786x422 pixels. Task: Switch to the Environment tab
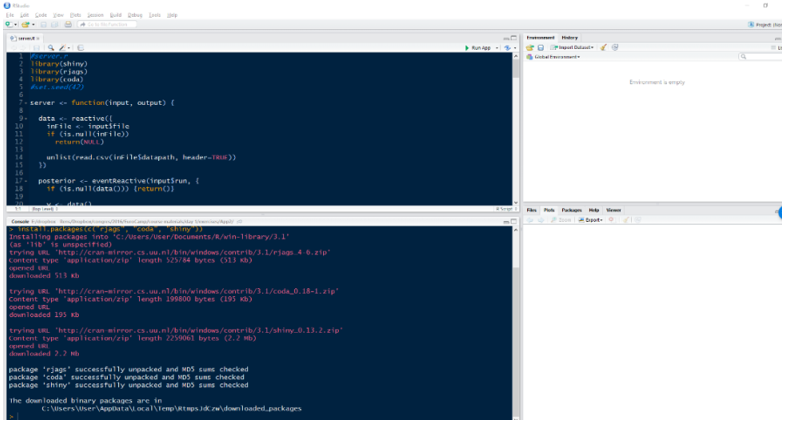pyautogui.click(x=540, y=38)
